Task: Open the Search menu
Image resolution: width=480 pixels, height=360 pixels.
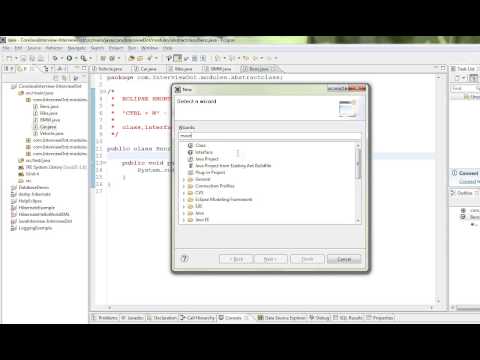Action: tap(97, 48)
